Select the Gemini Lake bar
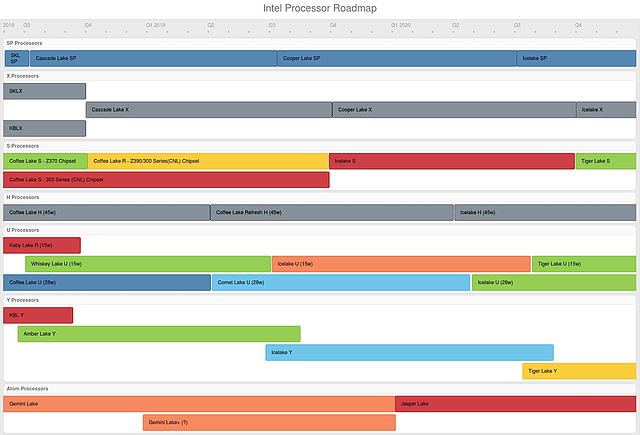Screen dimensions: 640x435 tap(198, 404)
